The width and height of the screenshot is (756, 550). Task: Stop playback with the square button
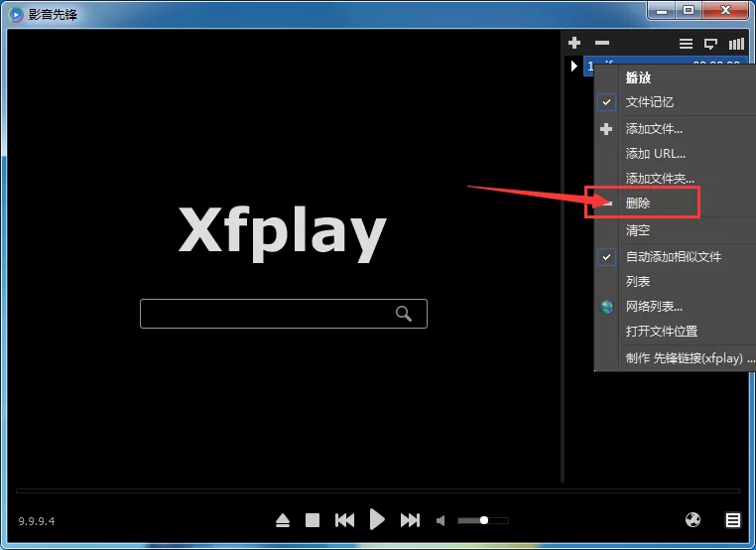pos(313,520)
